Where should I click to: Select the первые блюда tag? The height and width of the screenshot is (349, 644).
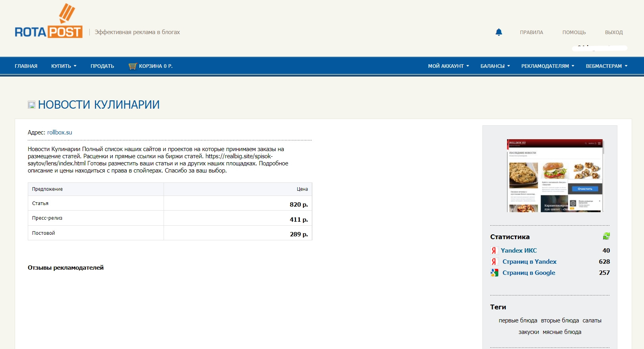click(518, 320)
